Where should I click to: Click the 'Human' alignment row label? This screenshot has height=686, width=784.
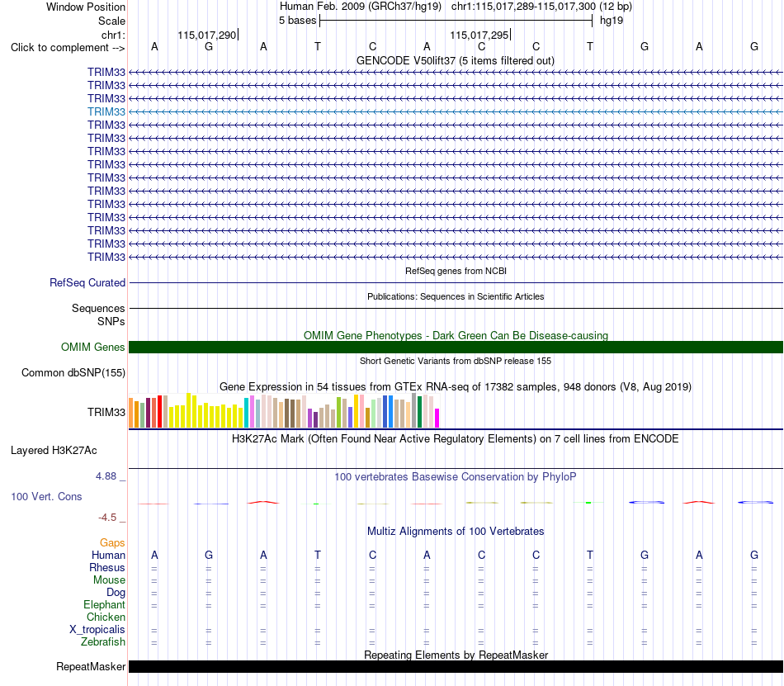coord(108,555)
